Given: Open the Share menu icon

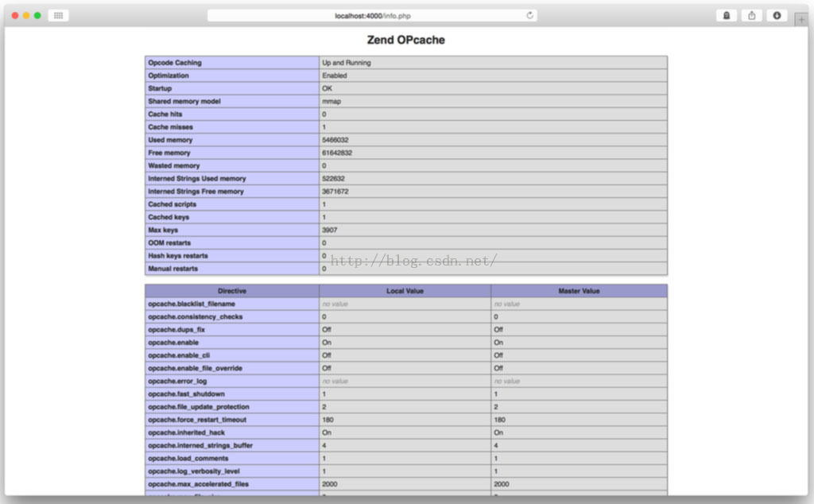Looking at the screenshot, I should tap(752, 16).
